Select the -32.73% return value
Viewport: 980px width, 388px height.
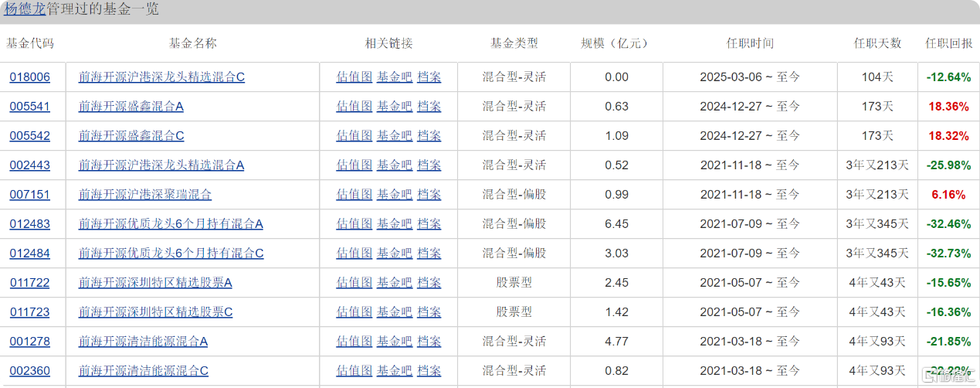tap(949, 254)
